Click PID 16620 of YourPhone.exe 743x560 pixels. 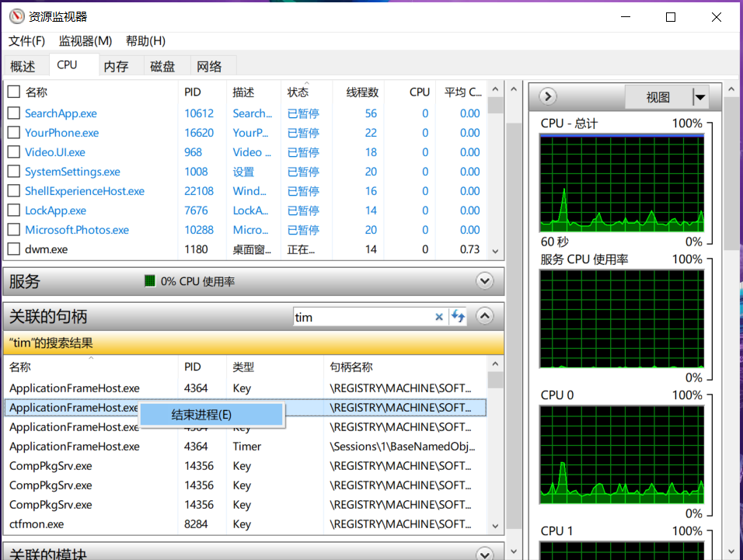[x=199, y=133]
